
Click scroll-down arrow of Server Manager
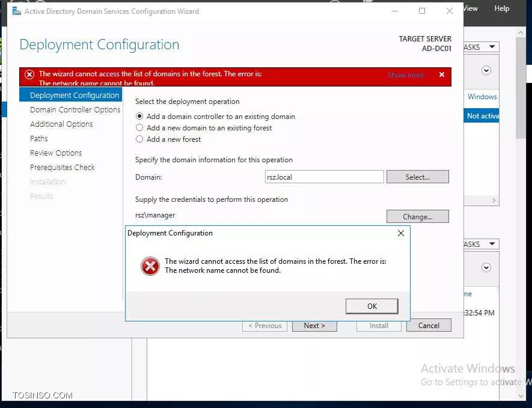click(x=521, y=396)
